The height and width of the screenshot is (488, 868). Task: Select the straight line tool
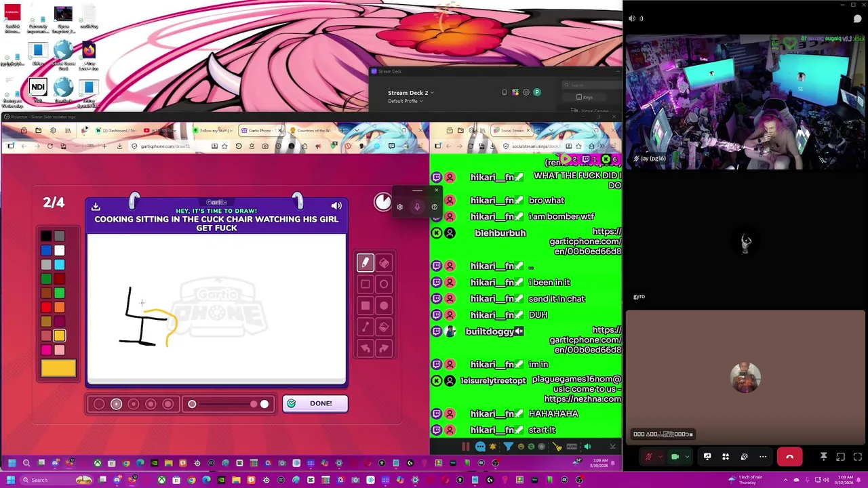(x=366, y=327)
